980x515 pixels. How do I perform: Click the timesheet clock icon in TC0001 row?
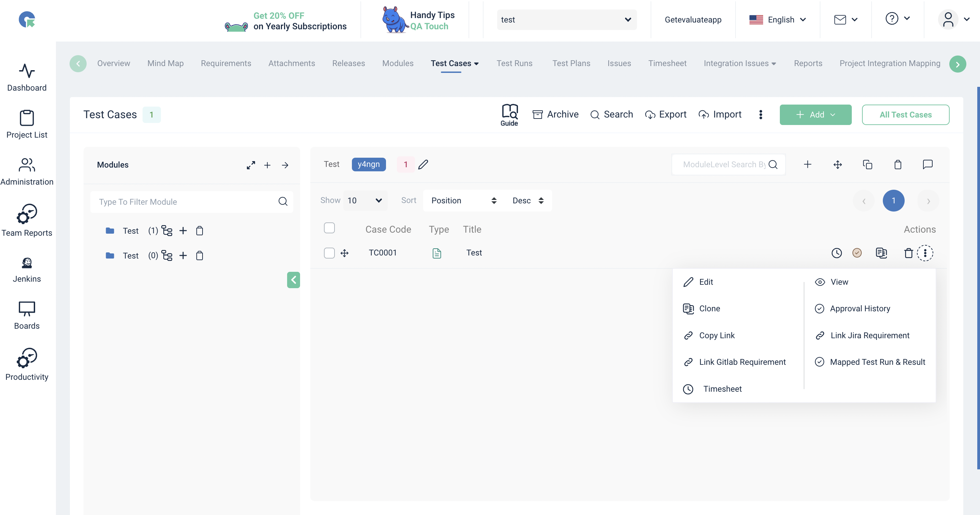coord(836,253)
